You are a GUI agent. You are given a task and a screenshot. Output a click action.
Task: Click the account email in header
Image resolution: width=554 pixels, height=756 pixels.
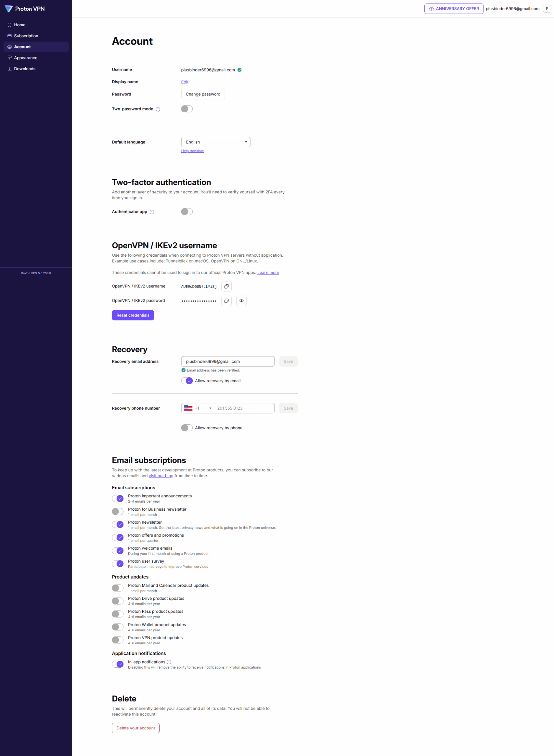click(x=512, y=9)
